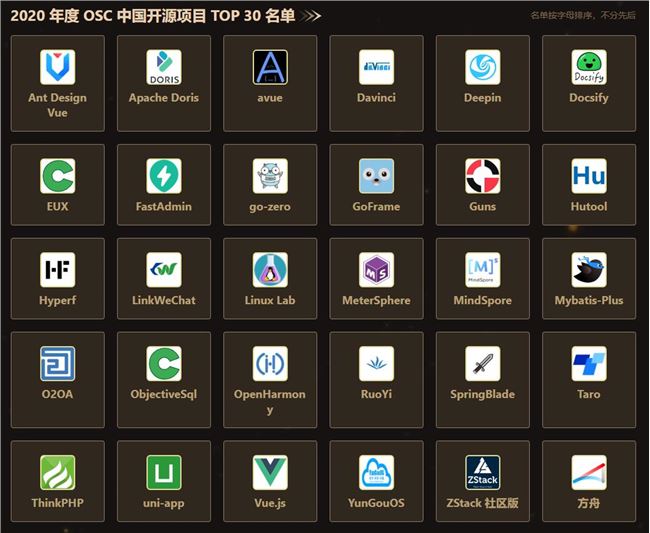The image size is (650, 533).
Task: Select the Deepin name text
Action: point(483,98)
